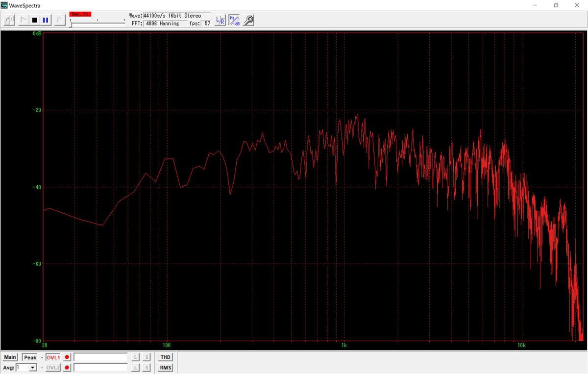Image resolution: width=588 pixels, height=374 pixels.
Task: Open settings with the wrench icon
Action: tap(248, 20)
